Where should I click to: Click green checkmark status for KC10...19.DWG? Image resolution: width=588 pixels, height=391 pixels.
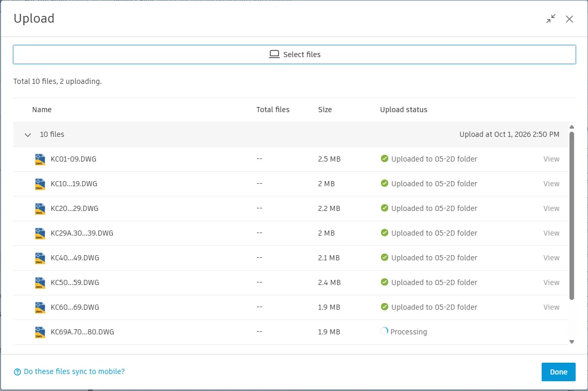[x=385, y=183]
